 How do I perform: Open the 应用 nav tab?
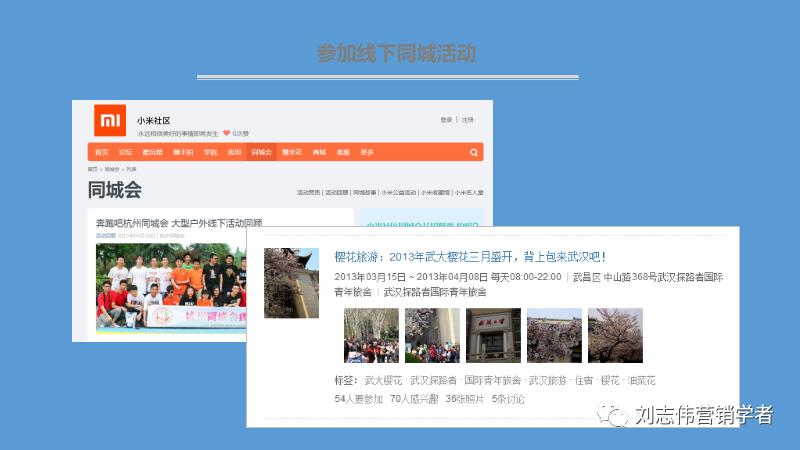pos(234,152)
